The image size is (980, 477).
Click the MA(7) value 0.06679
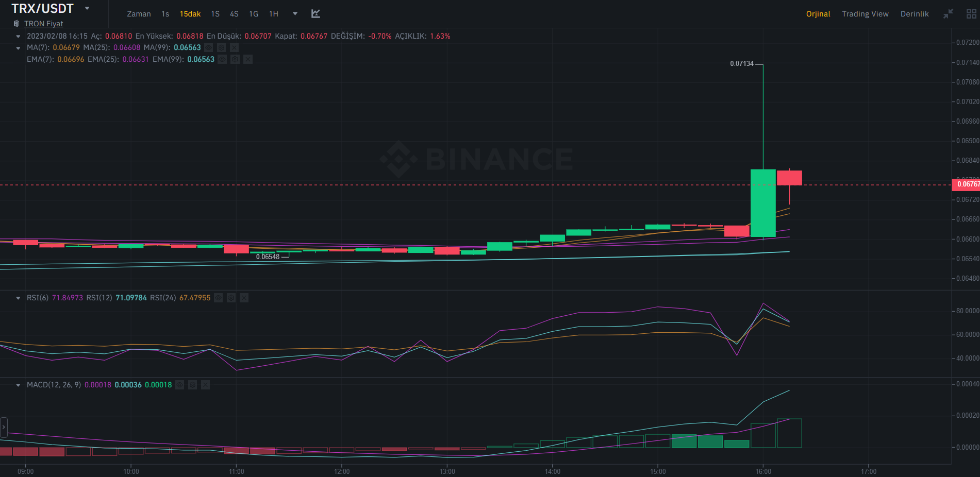pos(66,47)
